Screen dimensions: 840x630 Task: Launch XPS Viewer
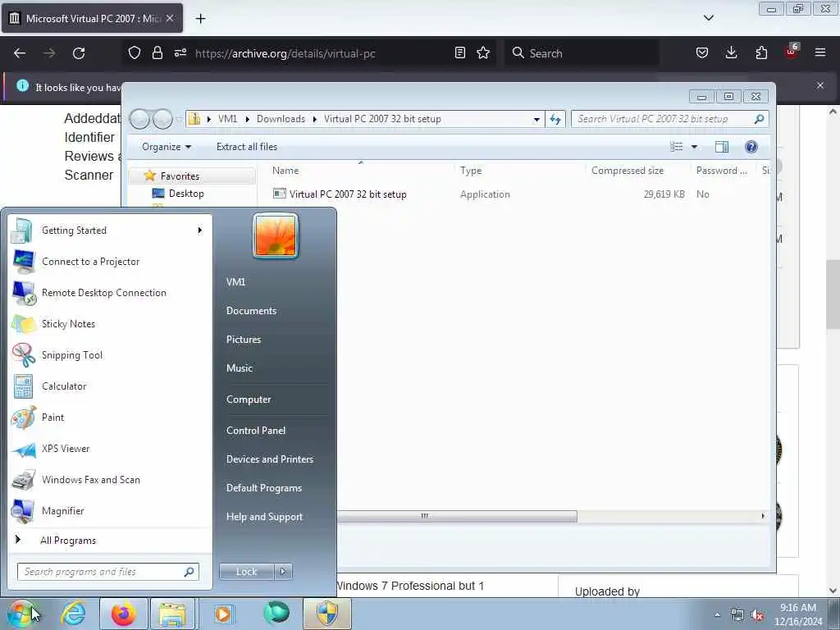click(66, 449)
